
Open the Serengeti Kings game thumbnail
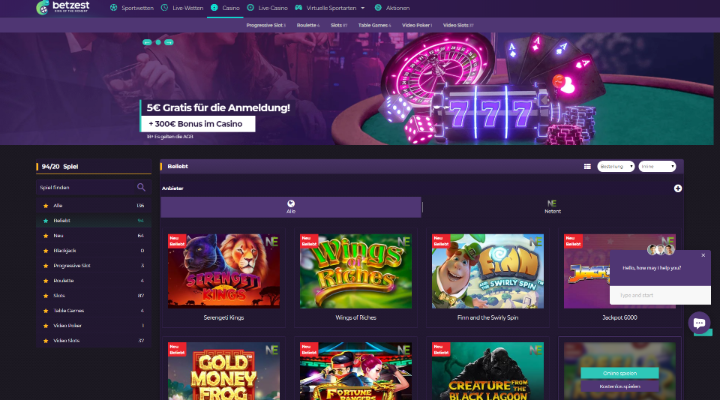(224, 271)
